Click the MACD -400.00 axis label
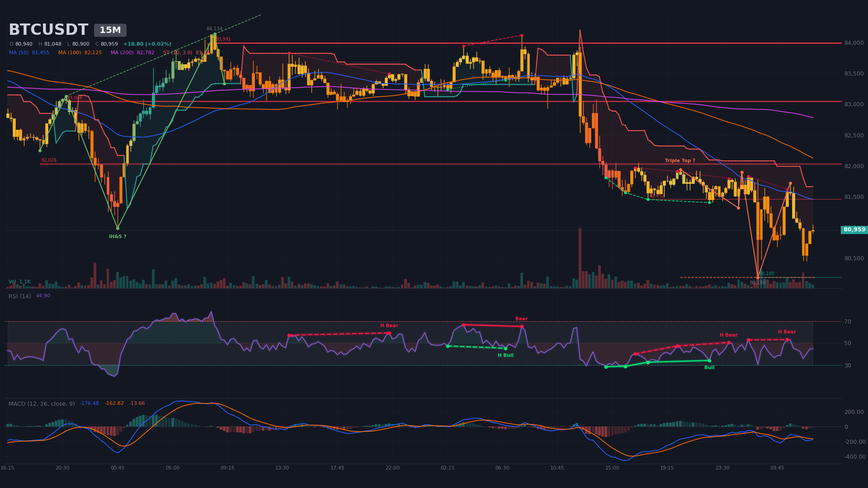 point(854,457)
